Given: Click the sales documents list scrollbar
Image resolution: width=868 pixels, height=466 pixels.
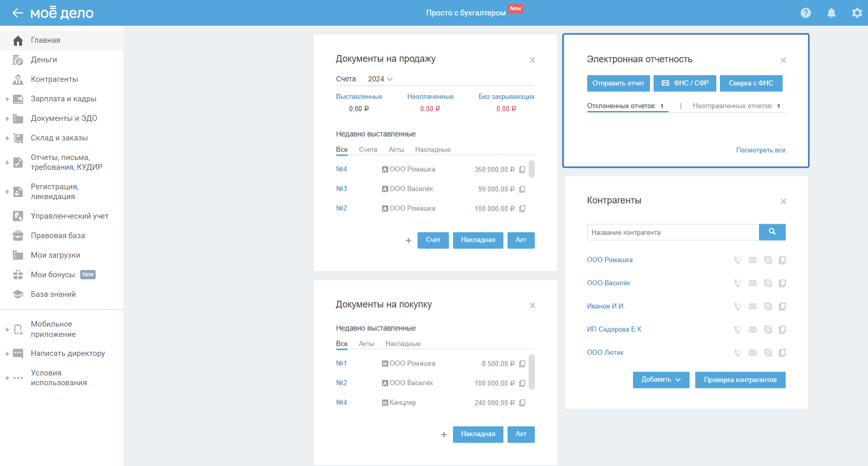Looking at the screenshot, I should point(532,169).
